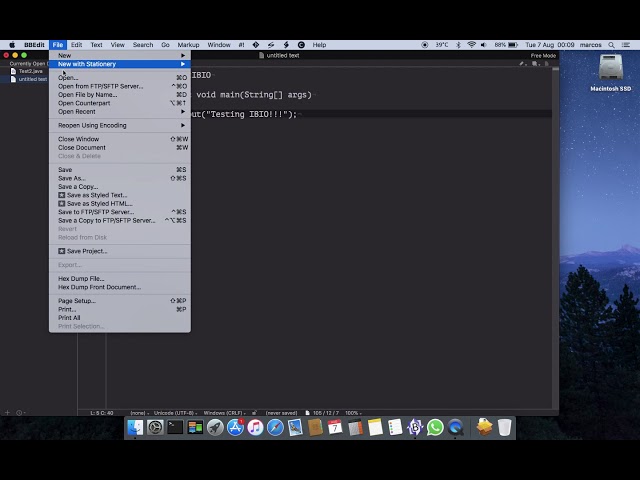This screenshot has width=640, height=480.
Task: Select Save As… menu item
Action: pos(120,178)
